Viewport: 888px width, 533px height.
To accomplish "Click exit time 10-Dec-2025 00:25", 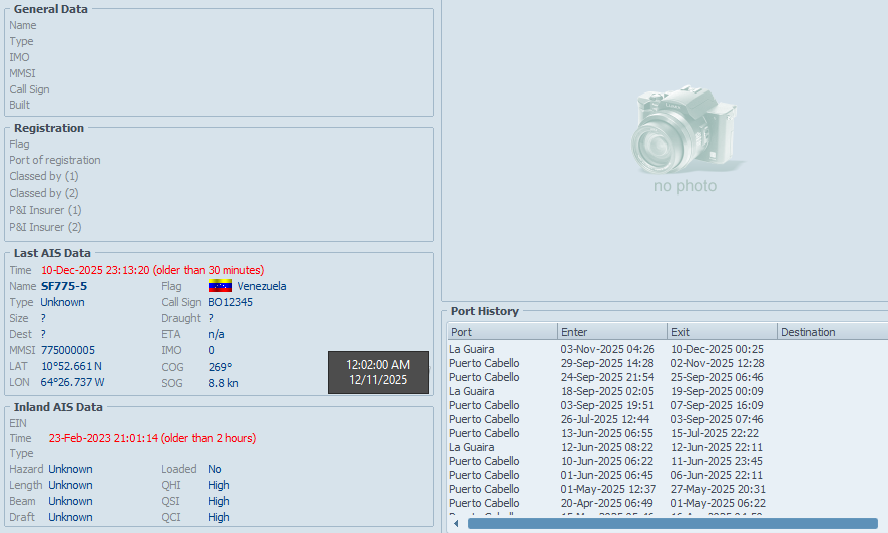I will coord(717,349).
